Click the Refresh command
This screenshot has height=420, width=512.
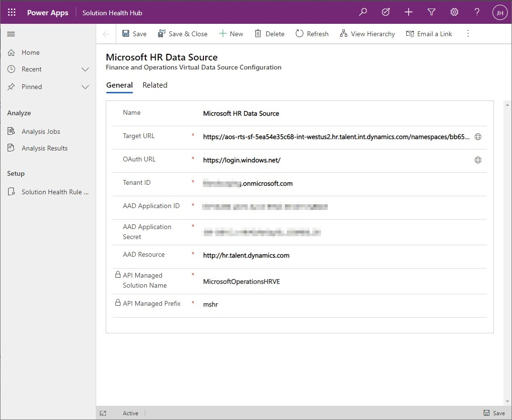coord(312,34)
